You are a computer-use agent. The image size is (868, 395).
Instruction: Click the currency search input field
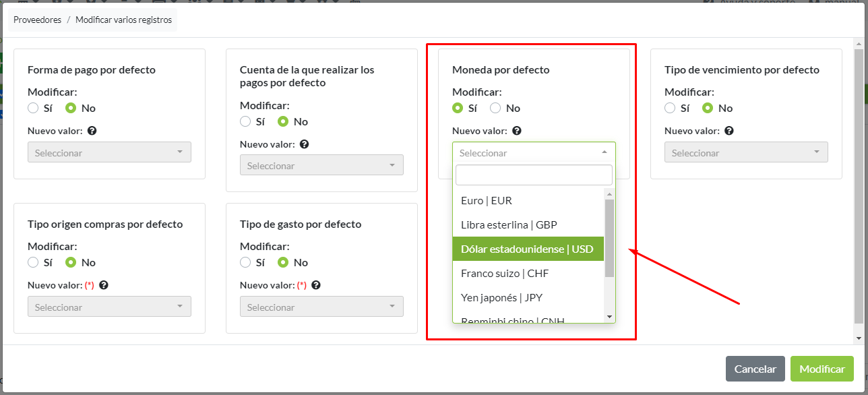tap(534, 175)
